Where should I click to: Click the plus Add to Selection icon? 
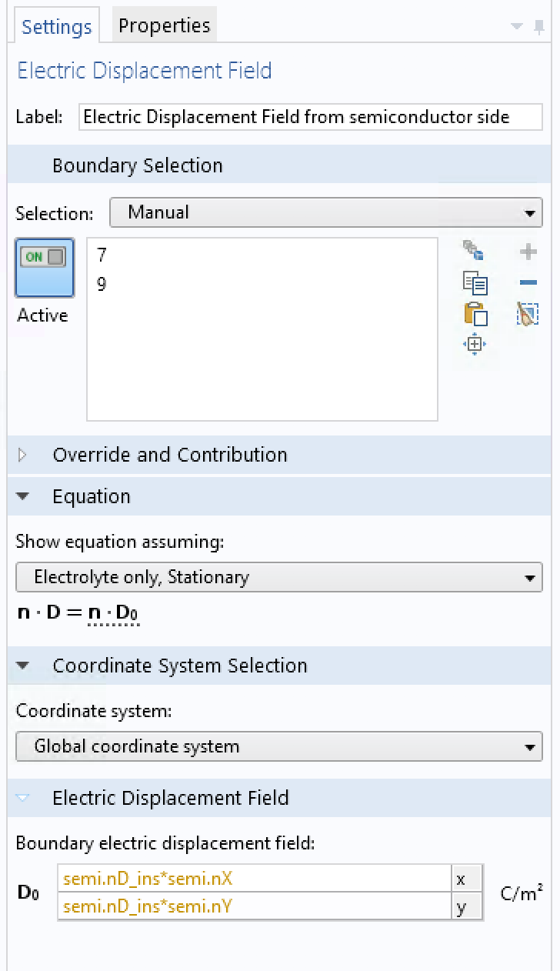click(x=528, y=252)
